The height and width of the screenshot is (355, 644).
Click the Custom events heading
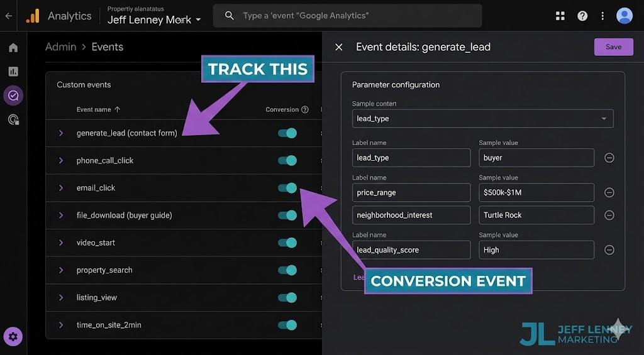pos(84,85)
